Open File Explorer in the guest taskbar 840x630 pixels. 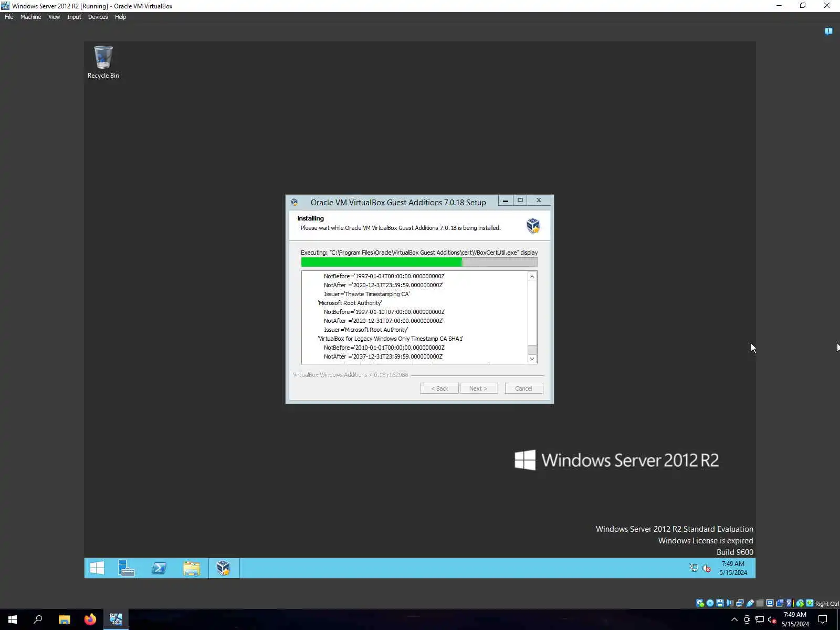pos(192,568)
